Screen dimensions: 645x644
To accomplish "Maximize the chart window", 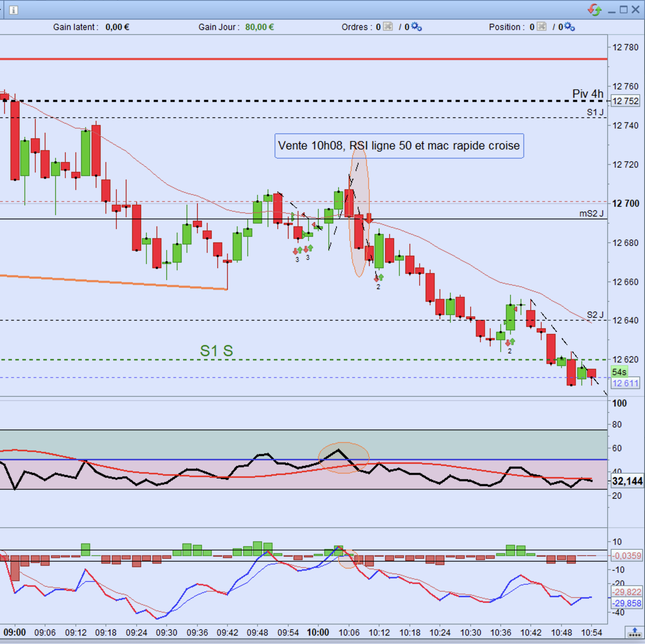I will [623, 10].
